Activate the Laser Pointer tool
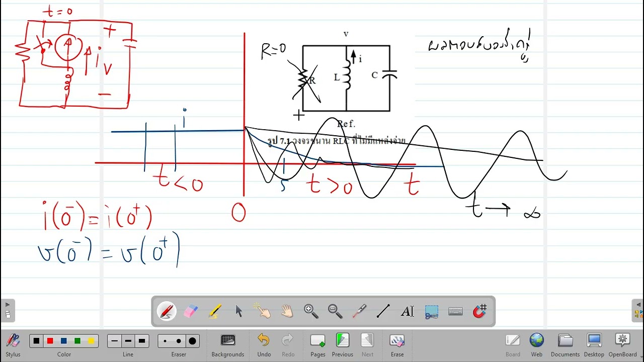644x362 pixels. point(359,311)
